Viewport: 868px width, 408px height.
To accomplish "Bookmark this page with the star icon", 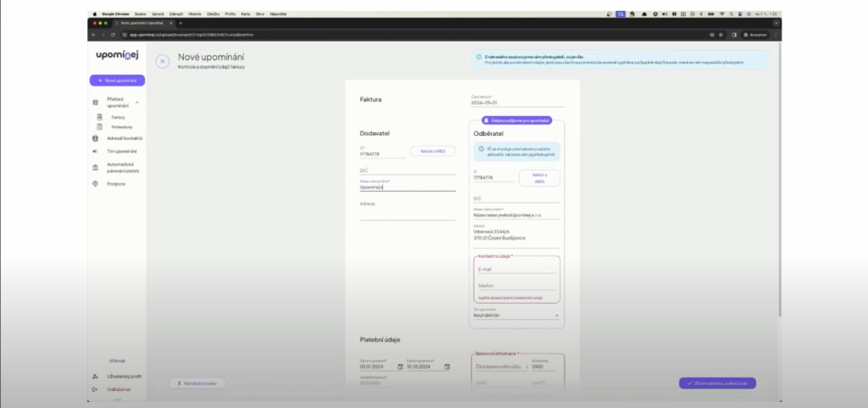I will [x=721, y=34].
